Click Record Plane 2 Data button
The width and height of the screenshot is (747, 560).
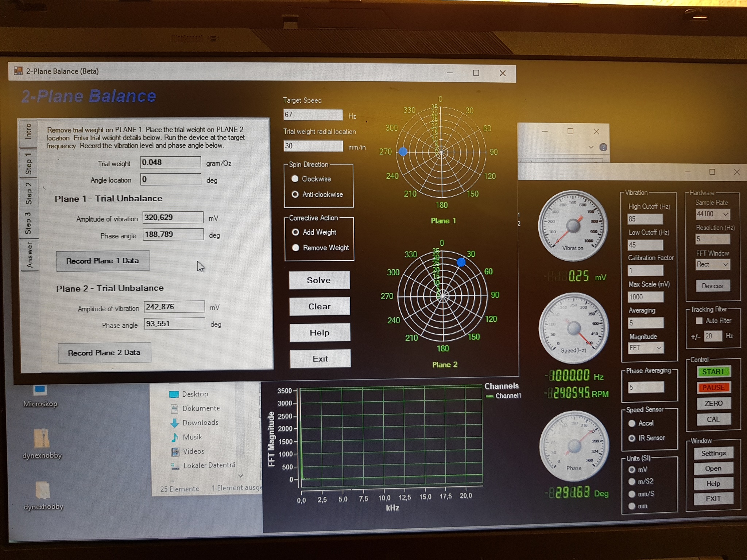[x=104, y=353]
